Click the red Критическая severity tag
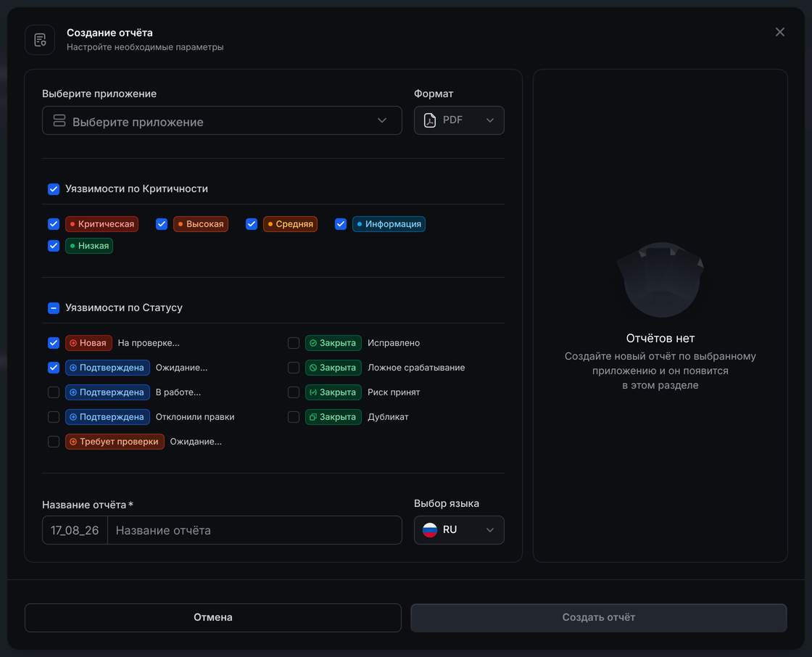 [x=101, y=224]
